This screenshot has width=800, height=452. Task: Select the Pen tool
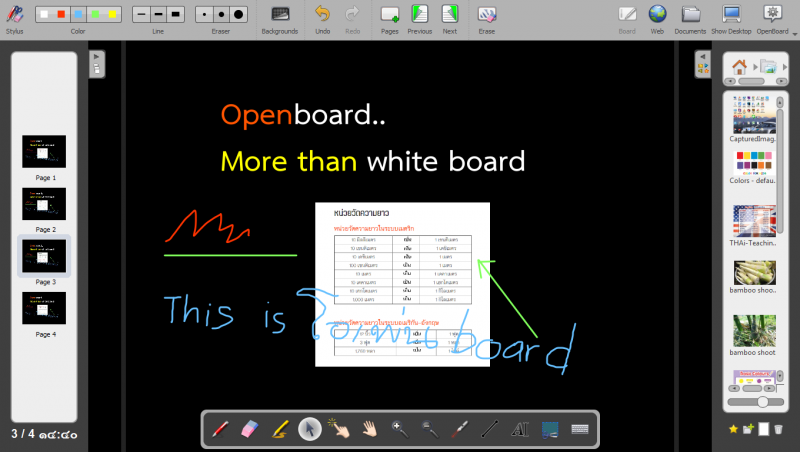click(220, 429)
